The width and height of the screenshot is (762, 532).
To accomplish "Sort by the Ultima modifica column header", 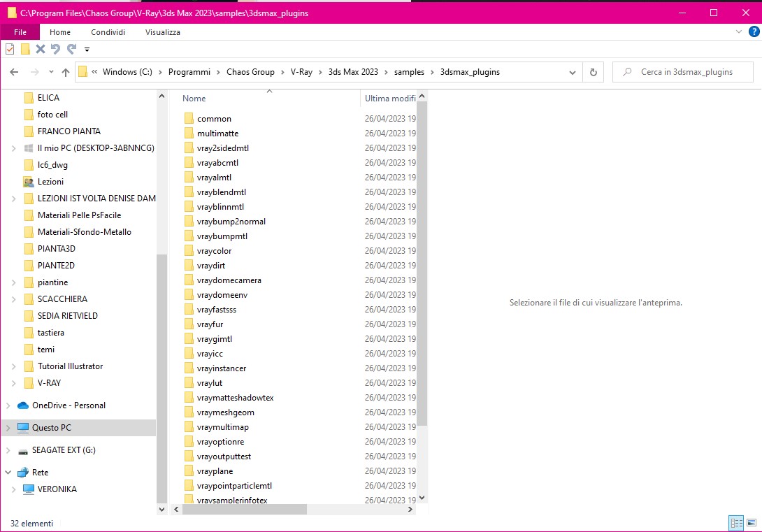I will (x=390, y=98).
